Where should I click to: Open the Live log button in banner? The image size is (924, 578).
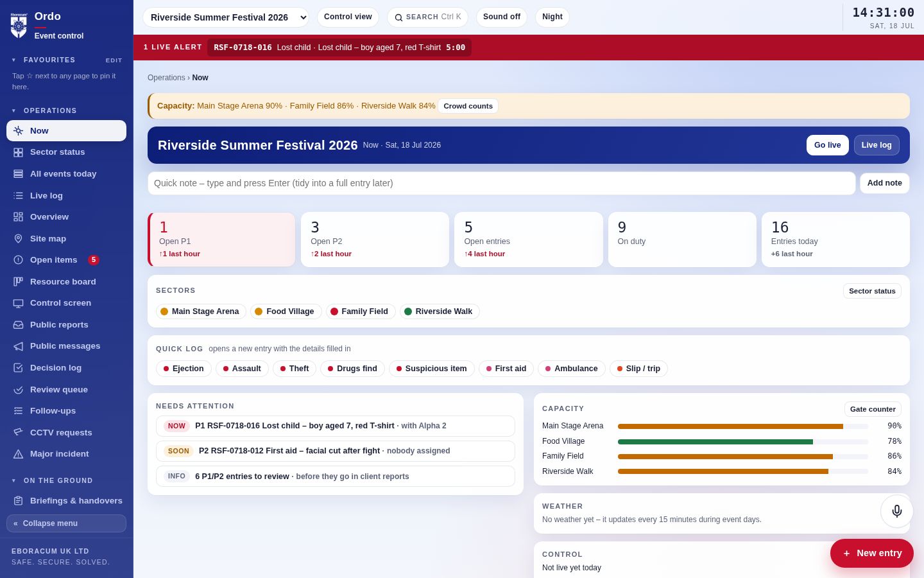(877, 145)
